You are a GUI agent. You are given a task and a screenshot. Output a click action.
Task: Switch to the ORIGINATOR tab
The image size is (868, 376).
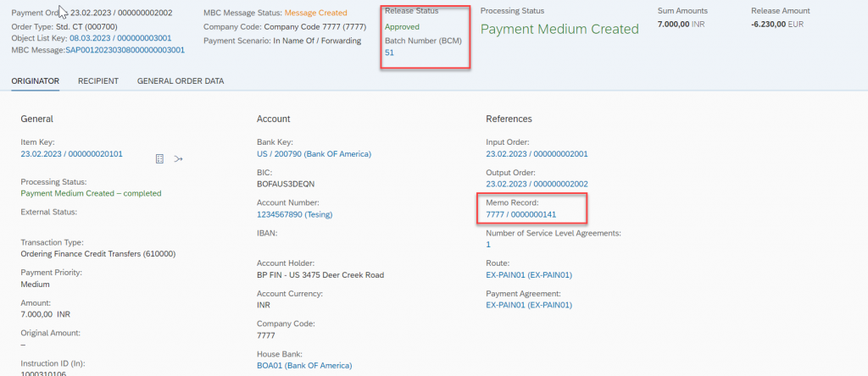click(x=36, y=81)
